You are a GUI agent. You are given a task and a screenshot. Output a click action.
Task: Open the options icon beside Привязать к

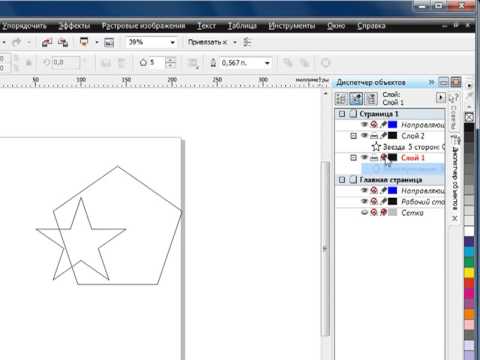[x=247, y=42]
